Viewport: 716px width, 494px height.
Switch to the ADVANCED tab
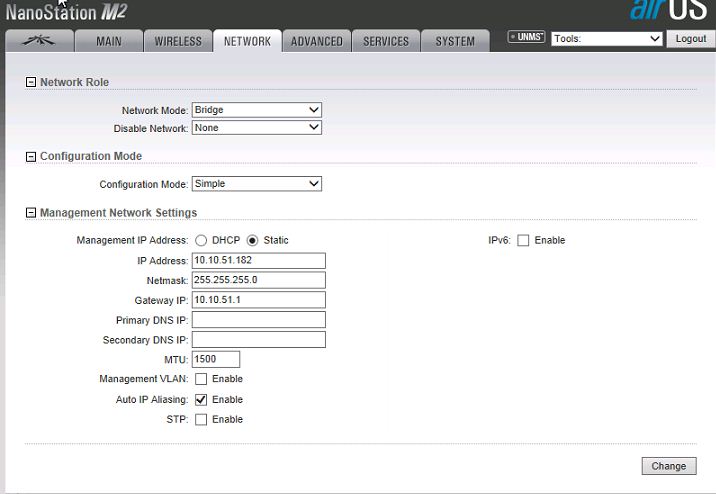pos(316,41)
